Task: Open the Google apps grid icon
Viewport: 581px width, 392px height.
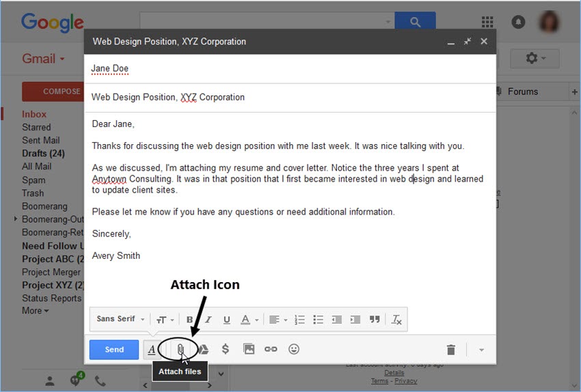Action: [x=487, y=22]
